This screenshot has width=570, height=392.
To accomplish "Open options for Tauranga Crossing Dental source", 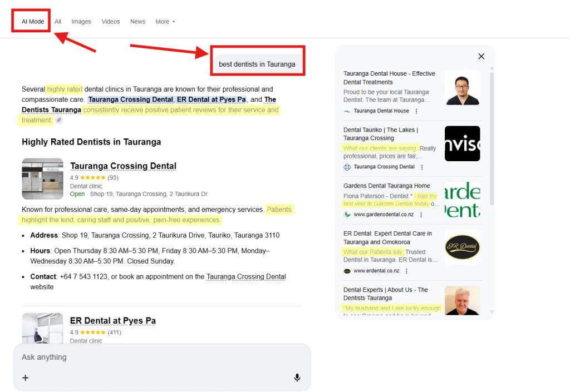I will [x=422, y=167].
